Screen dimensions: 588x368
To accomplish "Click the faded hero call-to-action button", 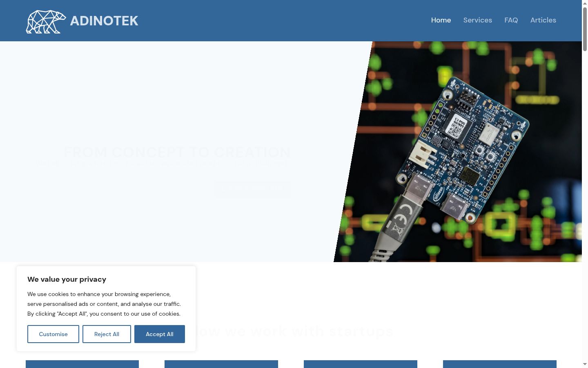I will (x=252, y=189).
